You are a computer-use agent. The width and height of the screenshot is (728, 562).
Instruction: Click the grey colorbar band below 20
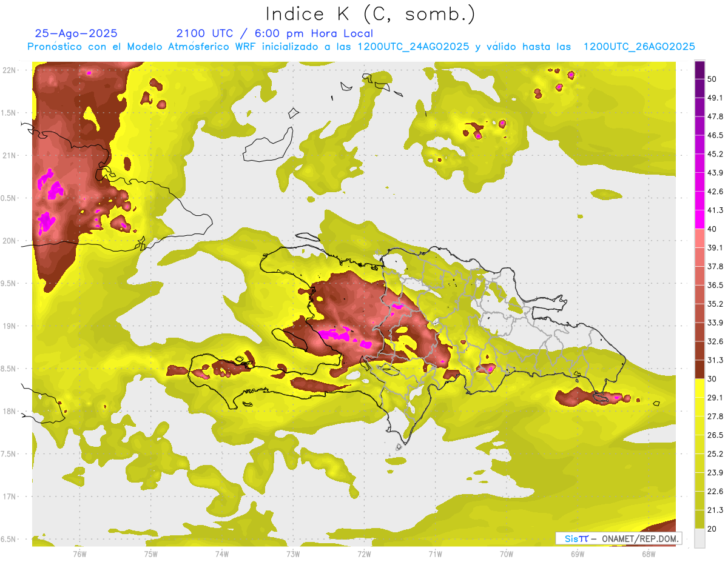click(699, 538)
